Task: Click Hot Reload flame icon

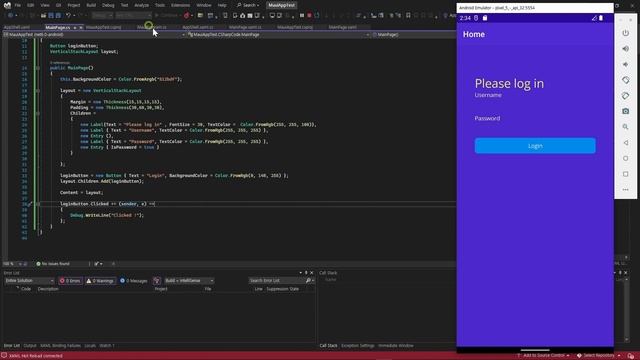Action: pos(187,16)
